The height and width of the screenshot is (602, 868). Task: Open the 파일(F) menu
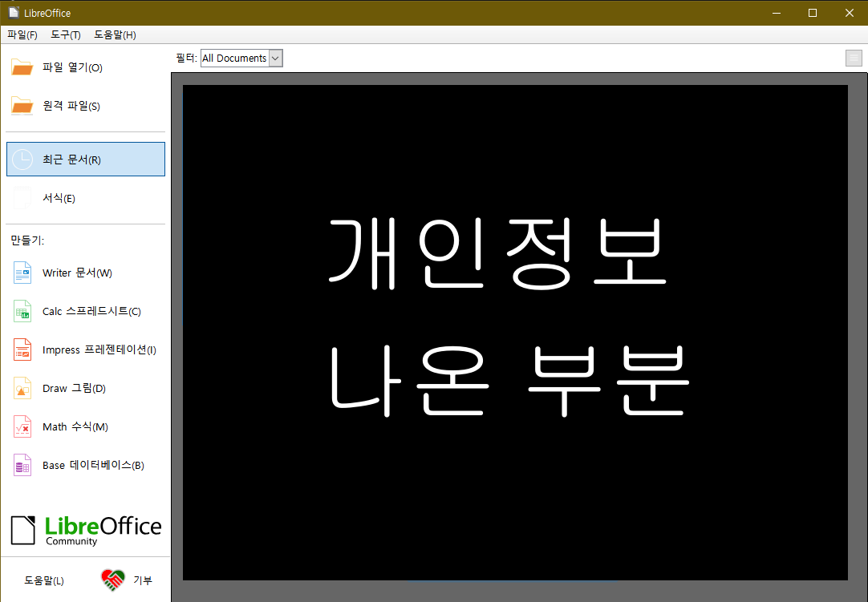22,34
